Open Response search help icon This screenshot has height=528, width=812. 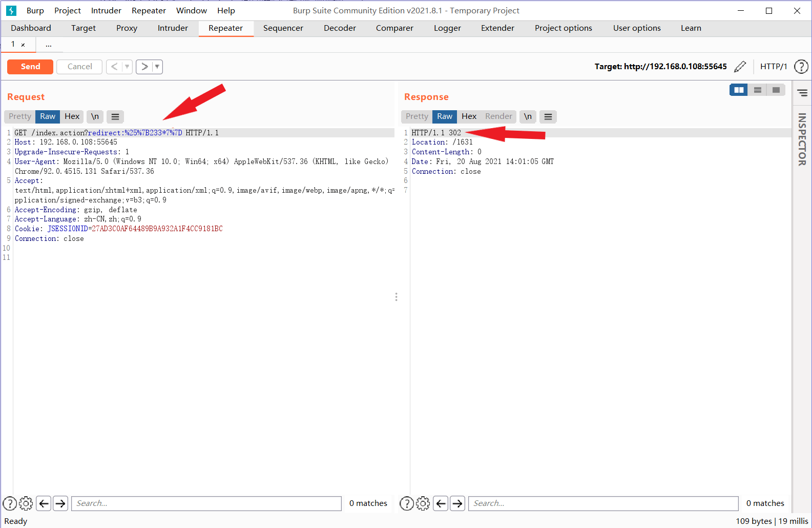(406, 503)
